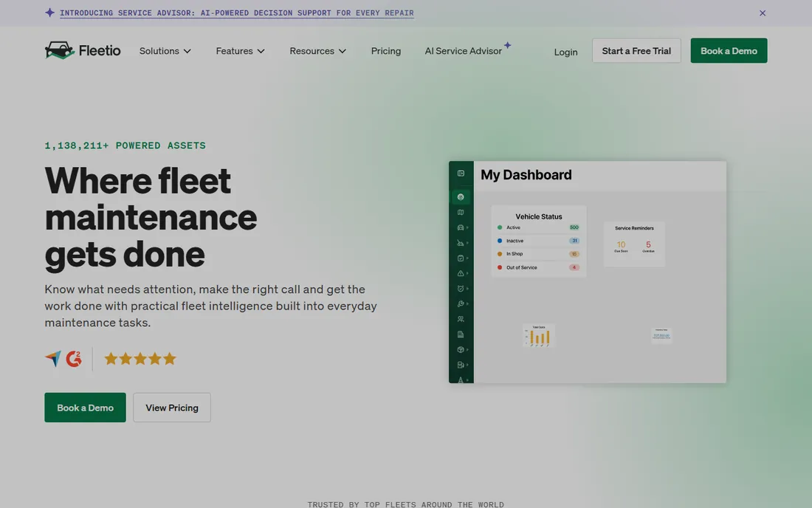Click the My Dashboard heading

pos(526,175)
